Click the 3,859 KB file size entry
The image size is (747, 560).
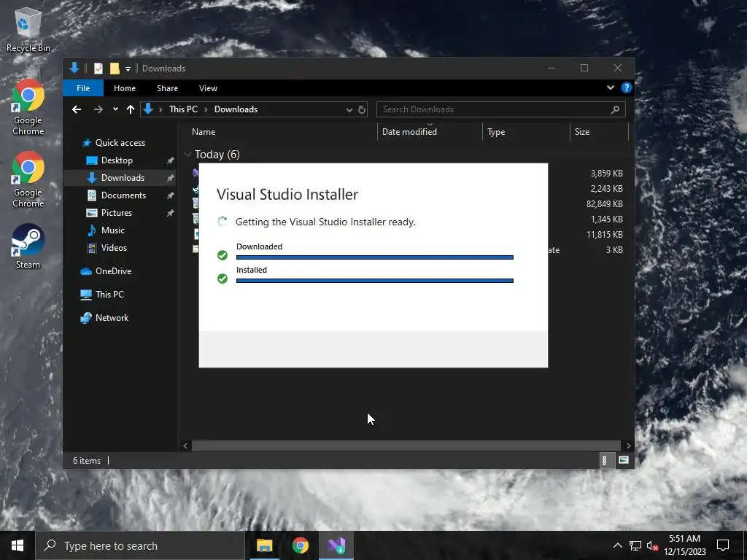[x=606, y=174]
